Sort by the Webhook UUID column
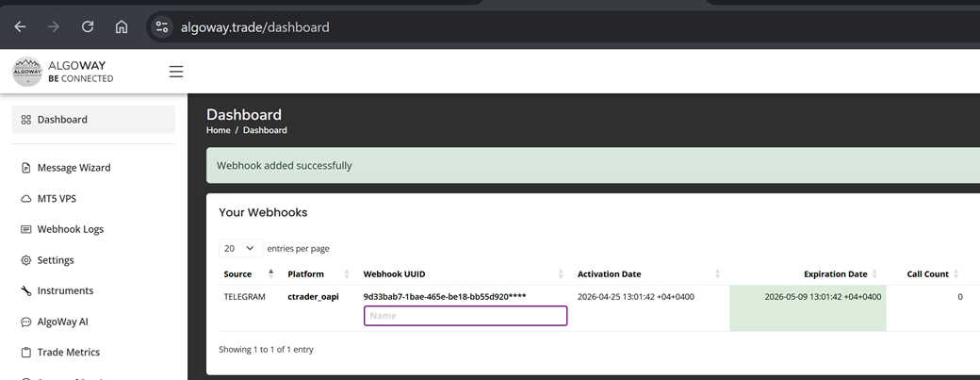The image size is (980, 380). [x=463, y=273]
